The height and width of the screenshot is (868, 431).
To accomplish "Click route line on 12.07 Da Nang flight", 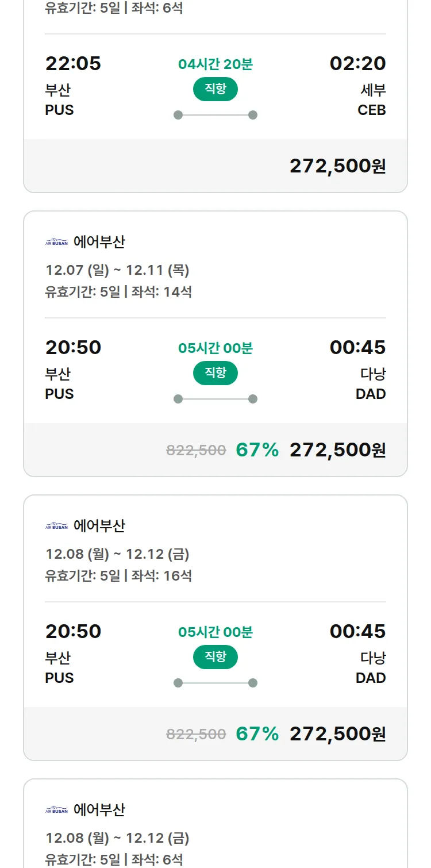I will pos(215,399).
